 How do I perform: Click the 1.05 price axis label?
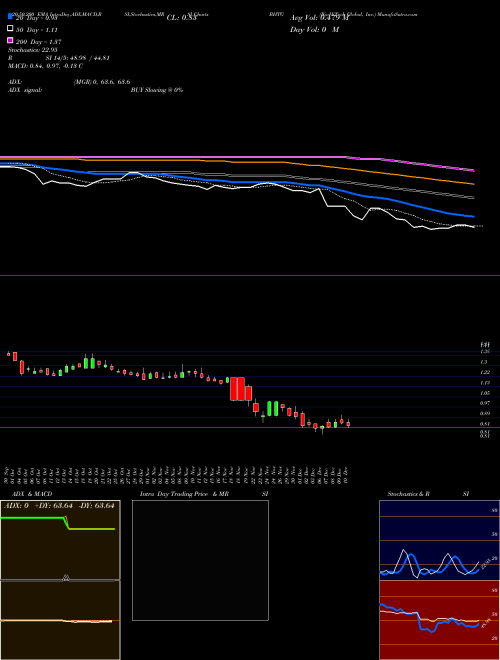coord(484,393)
